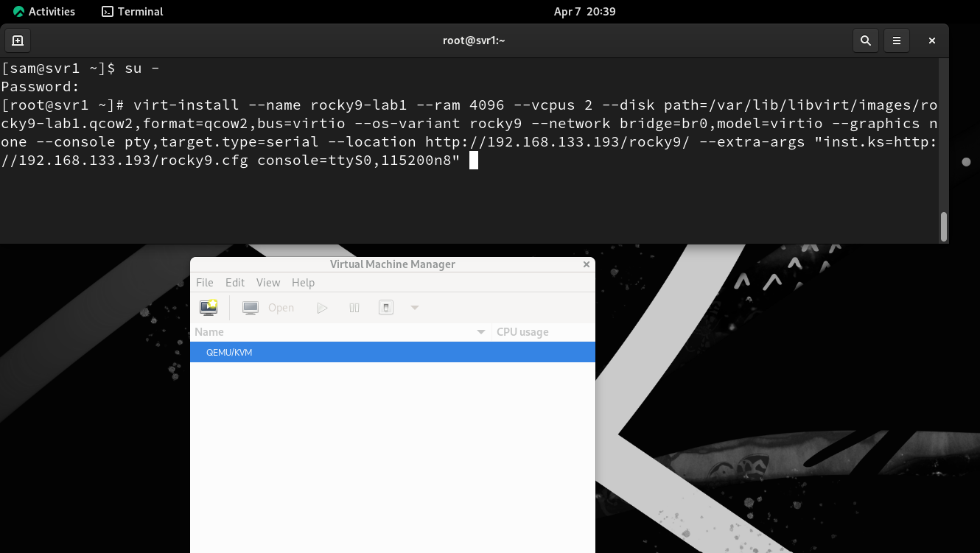The height and width of the screenshot is (553, 980).
Task: Open the clock showing Apr 7 20:39
Action: [584, 12]
